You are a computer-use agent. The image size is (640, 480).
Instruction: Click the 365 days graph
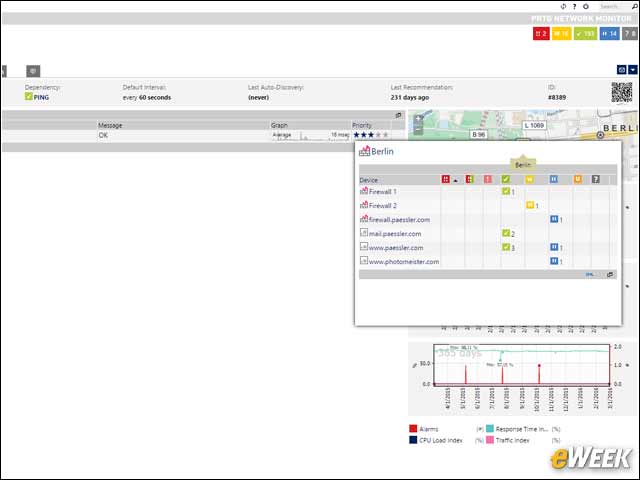(521, 365)
